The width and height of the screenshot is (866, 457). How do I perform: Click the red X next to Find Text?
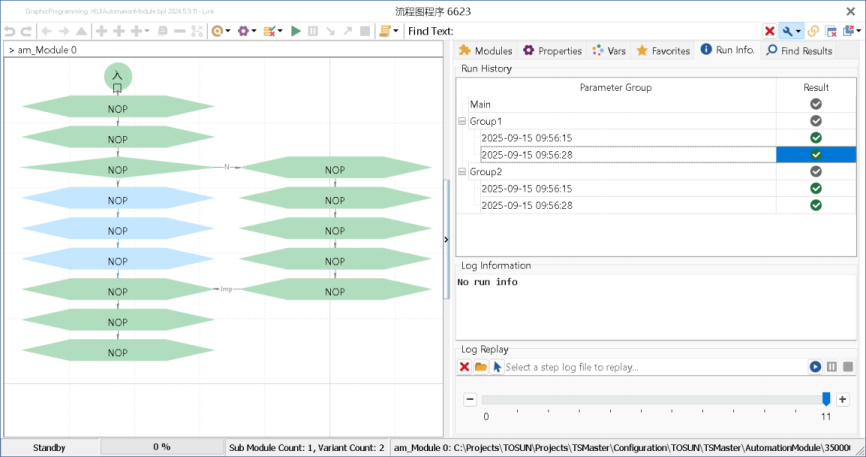pos(770,31)
